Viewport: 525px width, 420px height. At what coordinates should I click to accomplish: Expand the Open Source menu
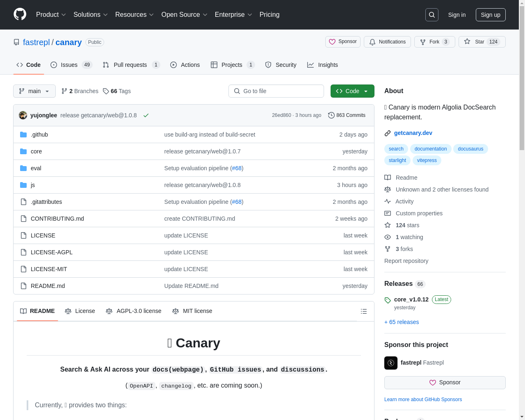(x=185, y=15)
